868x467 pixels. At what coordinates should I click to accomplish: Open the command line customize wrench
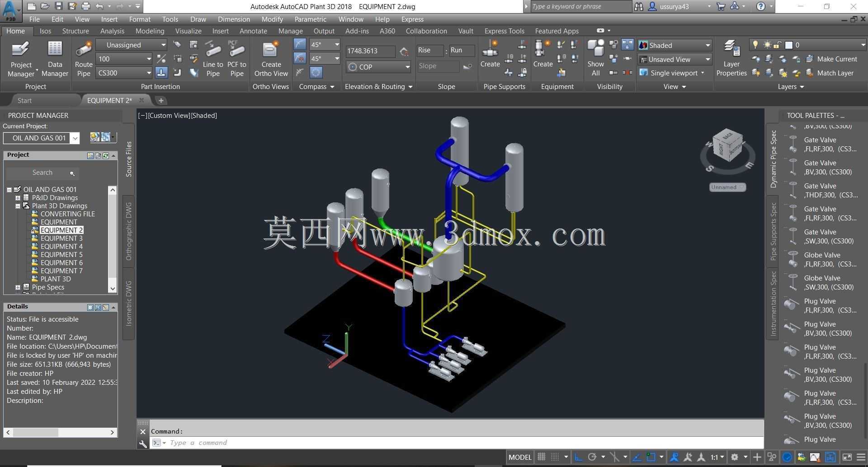click(143, 444)
